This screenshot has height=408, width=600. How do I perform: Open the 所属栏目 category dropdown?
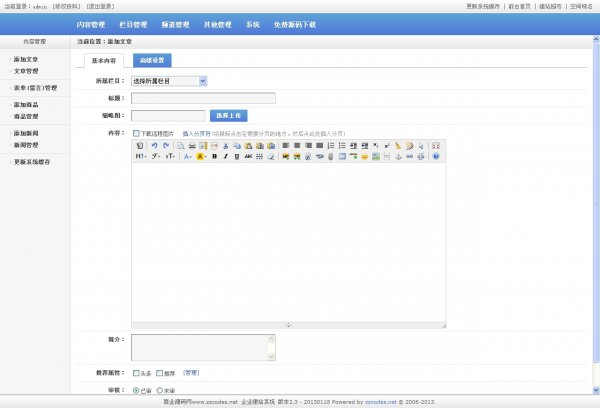[x=169, y=81]
